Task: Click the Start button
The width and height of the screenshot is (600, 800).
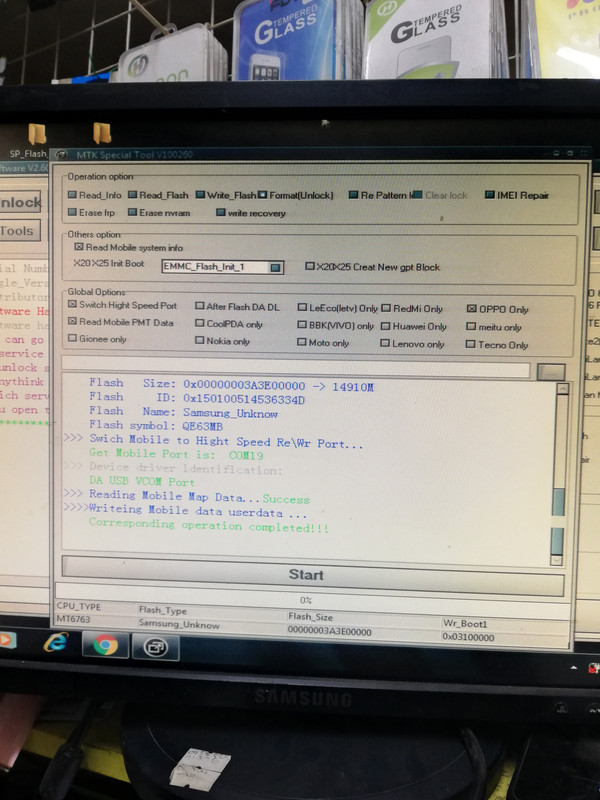Action: click(x=313, y=576)
